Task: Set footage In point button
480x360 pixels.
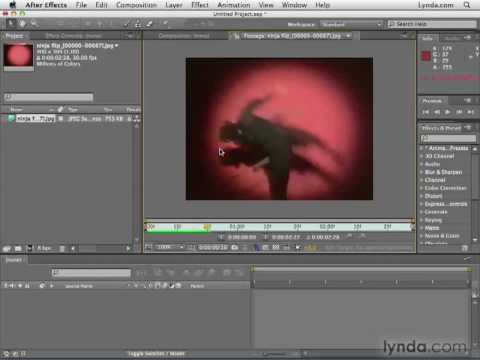Action: point(221,237)
